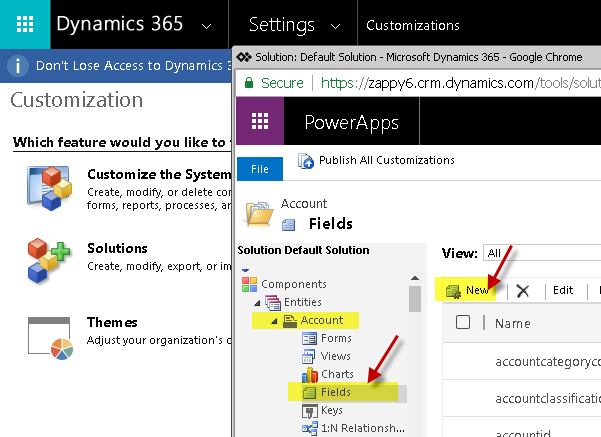Image resolution: width=601 pixels, height=437 pixels.
Task: Click Customizations in the navigation bar
Action: pos(412,25)
